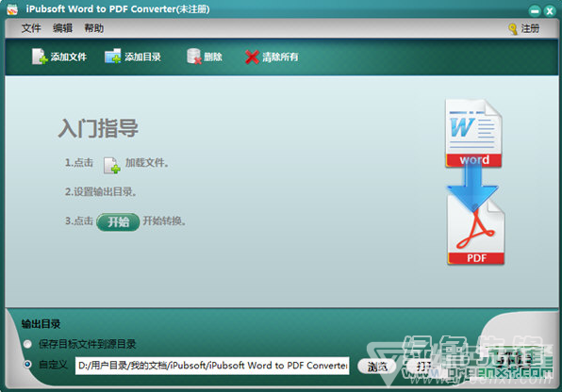This screenshot has width=562, height=392.
Task: Click the green Start (开始) button in the guide
Action: [118, 221]
